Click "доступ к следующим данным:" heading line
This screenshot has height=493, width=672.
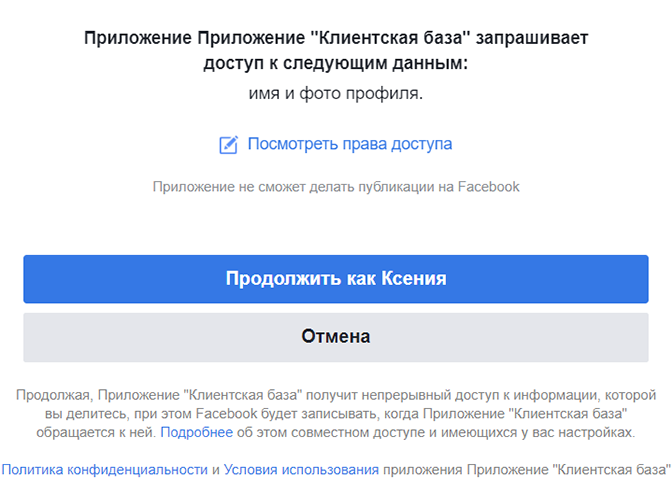[x=336, y=63]
